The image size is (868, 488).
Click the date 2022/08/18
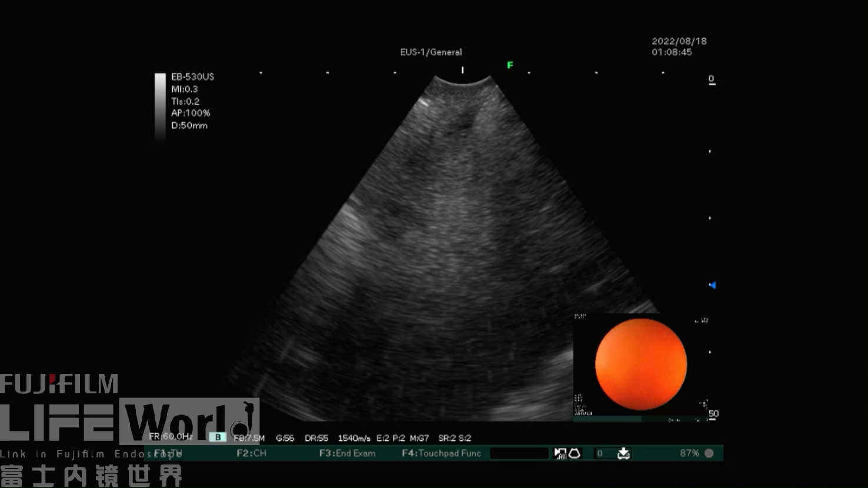679,41
